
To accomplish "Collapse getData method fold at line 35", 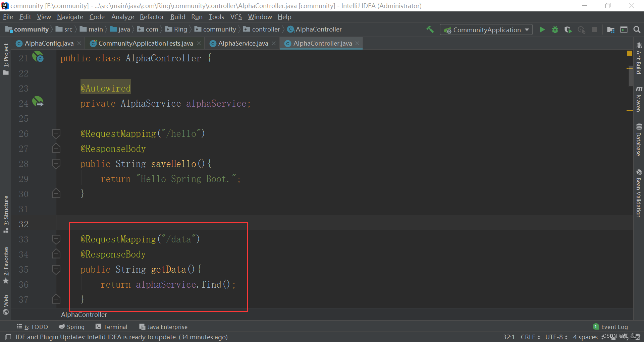I will click(x=56, y=269).
